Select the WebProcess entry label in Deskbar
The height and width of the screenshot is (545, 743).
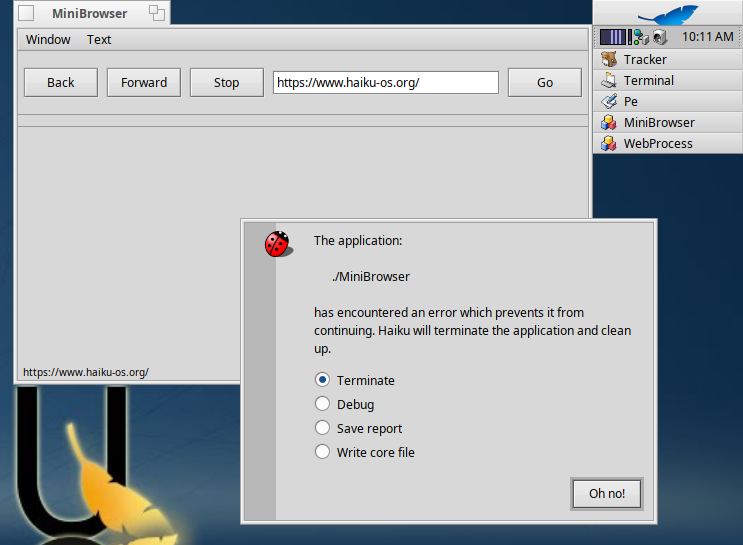click(x=658, y=144)
